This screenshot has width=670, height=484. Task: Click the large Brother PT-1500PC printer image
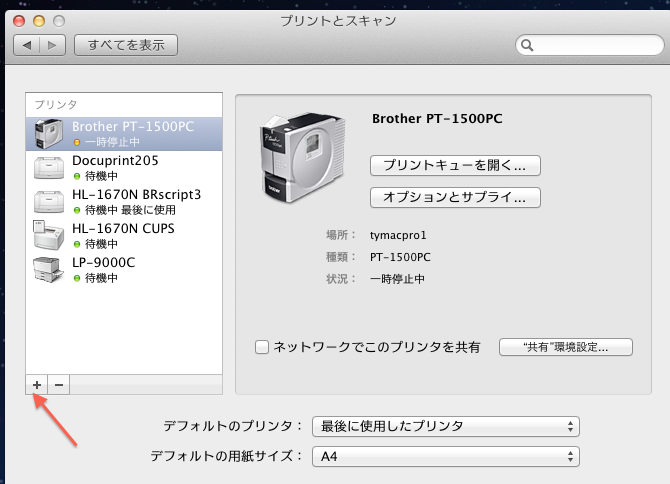click(302, 158)
